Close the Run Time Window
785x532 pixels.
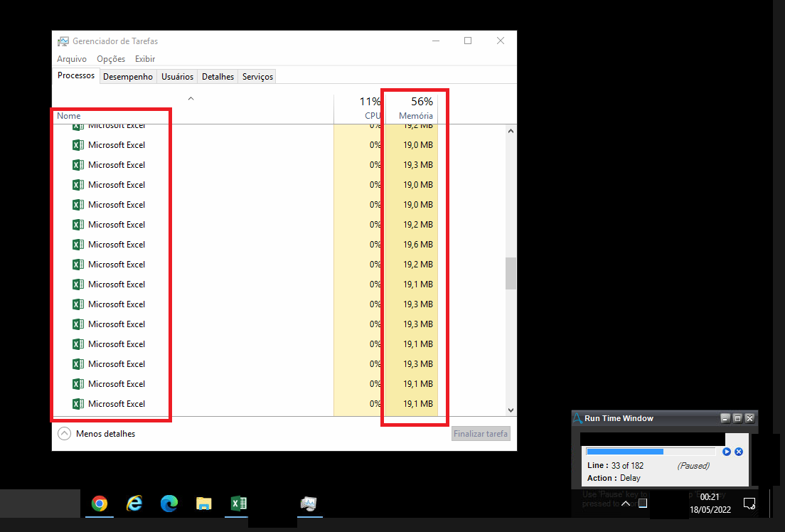[x=749, y=418]
